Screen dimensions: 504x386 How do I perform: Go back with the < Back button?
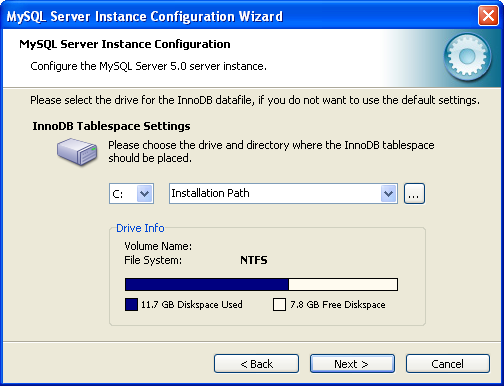point(256,364)
